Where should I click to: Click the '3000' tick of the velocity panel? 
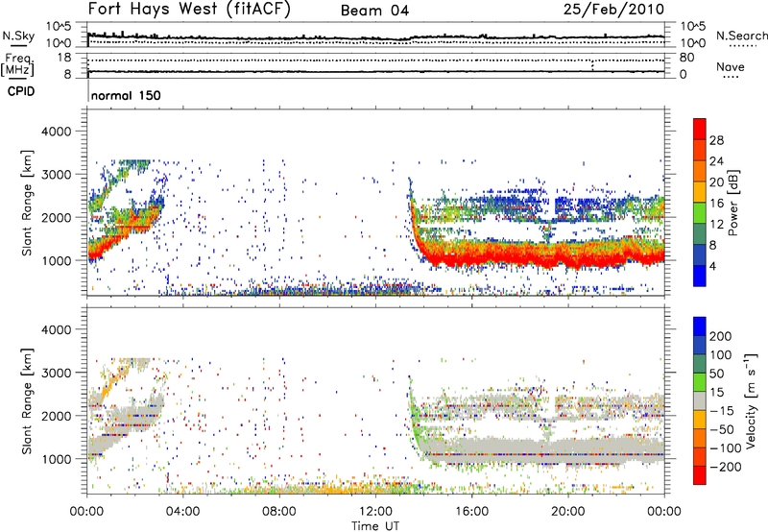pos(56,373)
